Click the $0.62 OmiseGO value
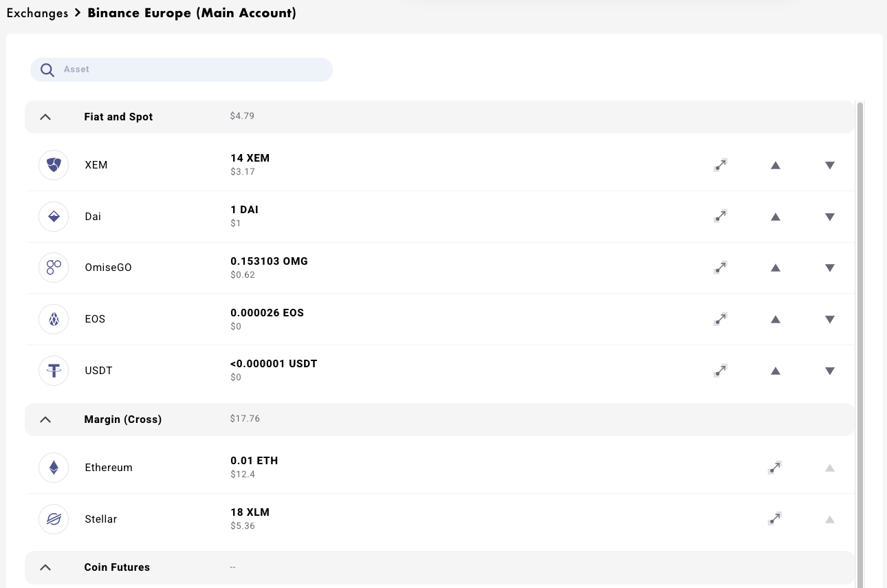Viewport: 887px width, 588px height. tap(243, 275)
